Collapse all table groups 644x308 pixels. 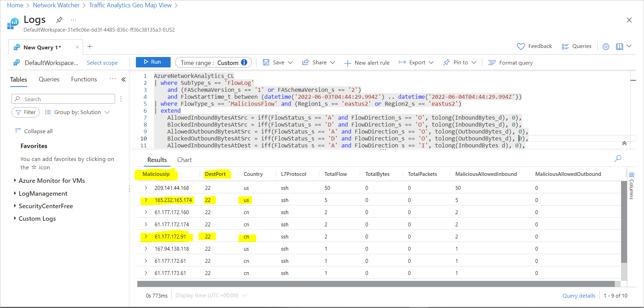pos(34,131)
